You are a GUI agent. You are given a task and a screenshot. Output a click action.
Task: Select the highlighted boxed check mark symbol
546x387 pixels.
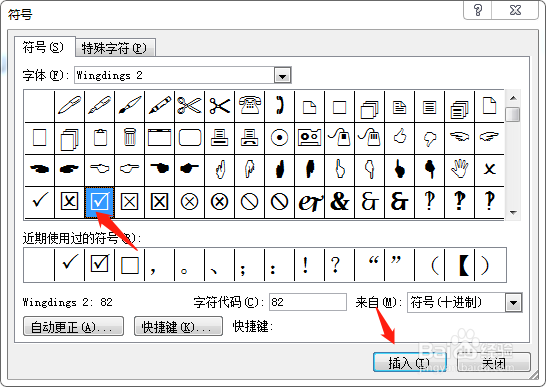click(x=100, y=202)
